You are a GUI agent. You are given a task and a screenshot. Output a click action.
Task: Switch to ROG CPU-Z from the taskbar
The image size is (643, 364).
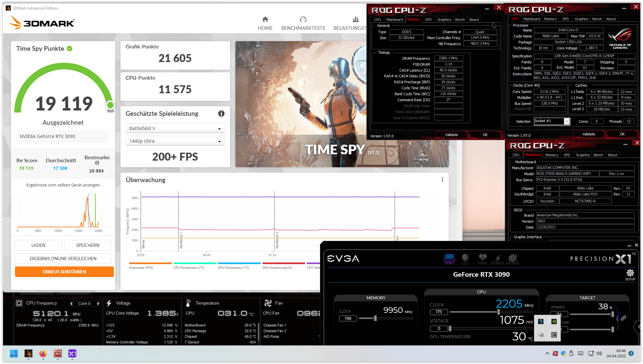[58, 354]
